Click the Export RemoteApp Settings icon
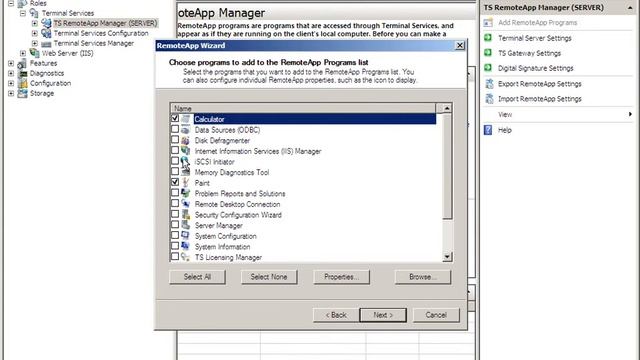The height and width of the screenshot is (360, 640). pos(489,84)
